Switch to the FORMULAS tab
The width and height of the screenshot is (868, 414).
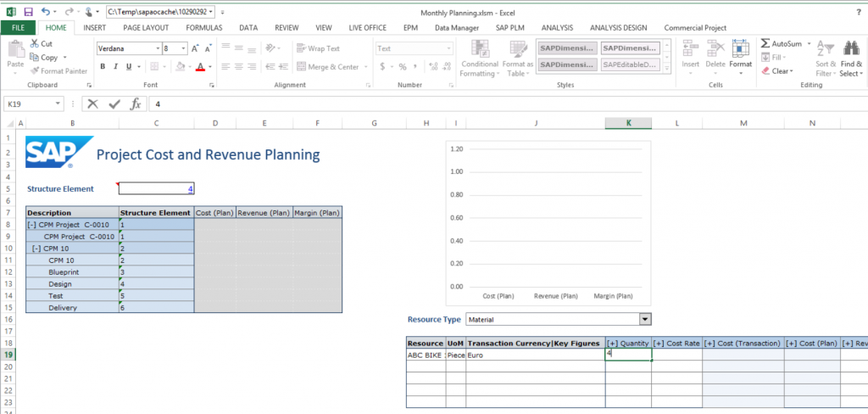pos(203,28)
